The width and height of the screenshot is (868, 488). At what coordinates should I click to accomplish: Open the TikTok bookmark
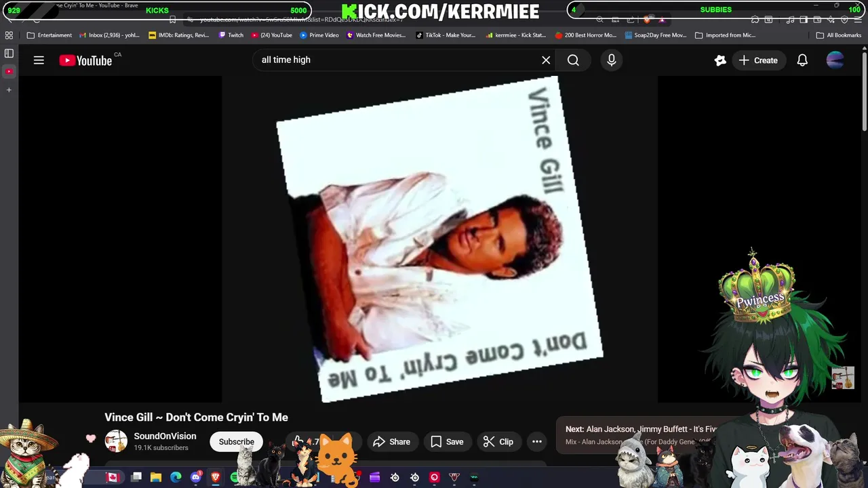click(446, 35)
